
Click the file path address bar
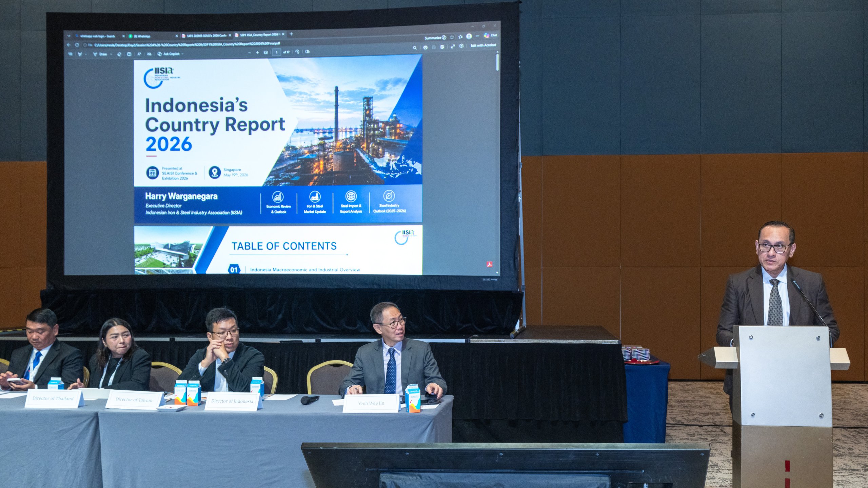coord(187,44)
